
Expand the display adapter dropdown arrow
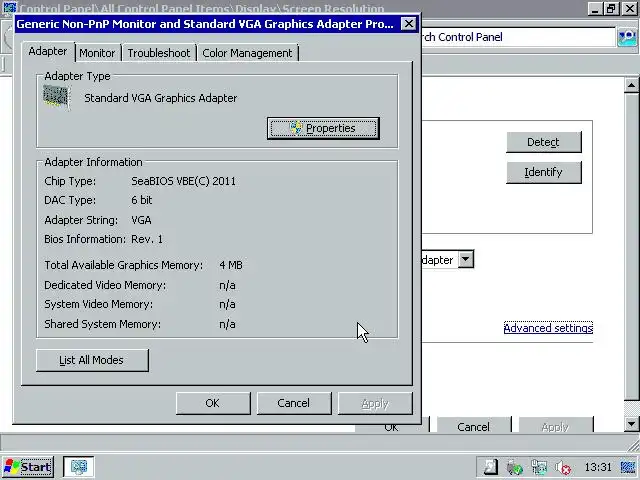(x=466, y=259)
